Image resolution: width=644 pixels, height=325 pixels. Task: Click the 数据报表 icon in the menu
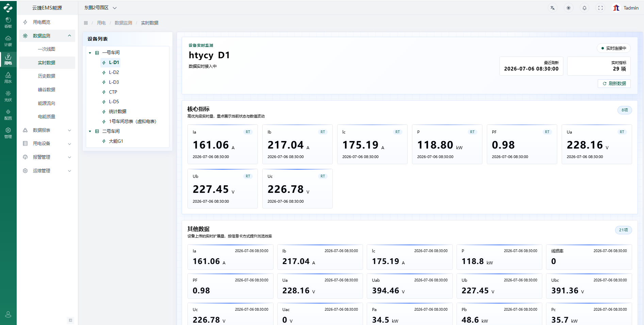[25, 130]
